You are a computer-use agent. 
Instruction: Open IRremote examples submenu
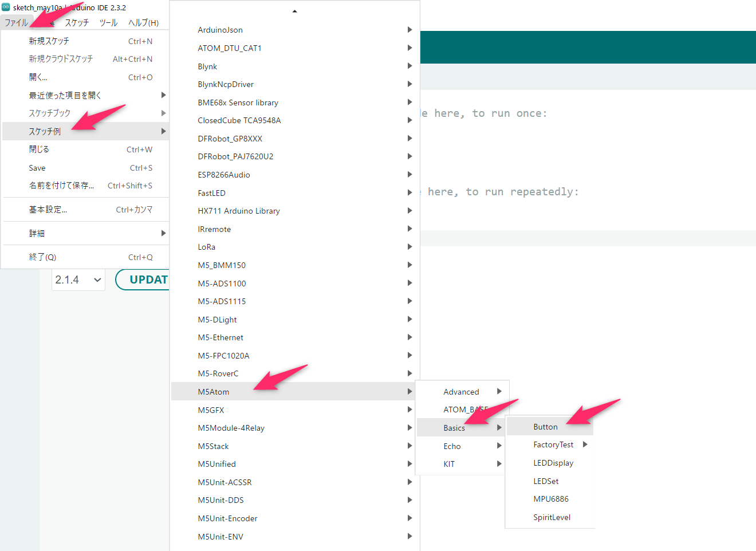tap(294, 229)
